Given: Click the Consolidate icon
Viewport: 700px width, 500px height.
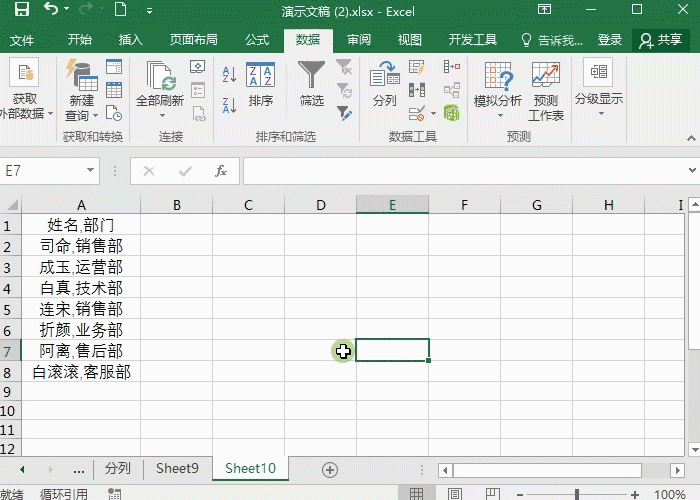Looking at the screenshot, I should tap(452, 67).
